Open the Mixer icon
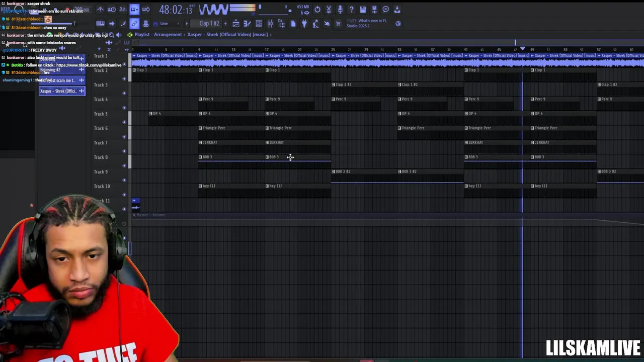The image size is (644, 362). tap(270, 24)
